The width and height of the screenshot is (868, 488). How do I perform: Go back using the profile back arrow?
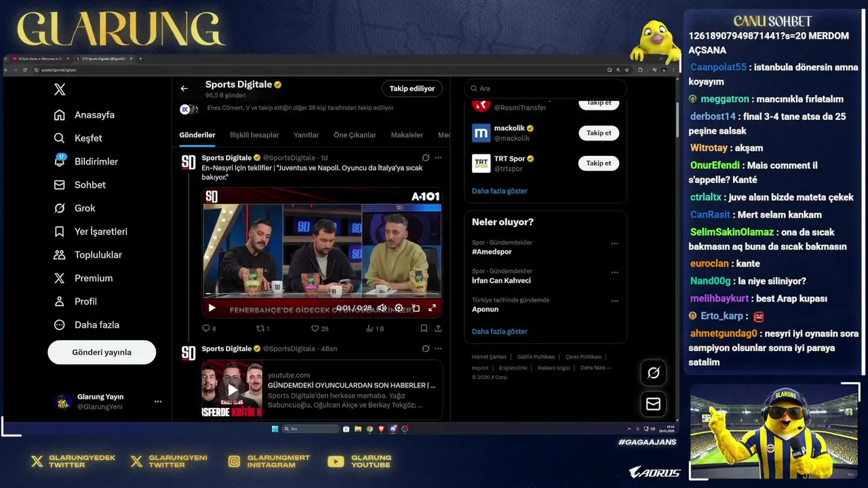pyautogui.click(x=184, y=88)
